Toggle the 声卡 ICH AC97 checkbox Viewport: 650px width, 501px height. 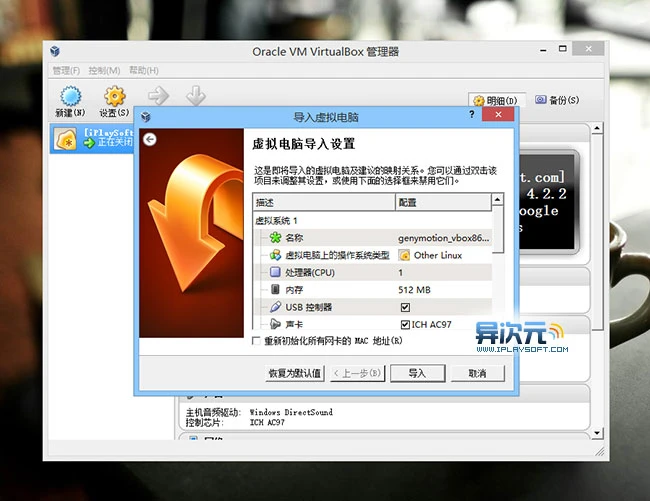(x=405, y=324)
